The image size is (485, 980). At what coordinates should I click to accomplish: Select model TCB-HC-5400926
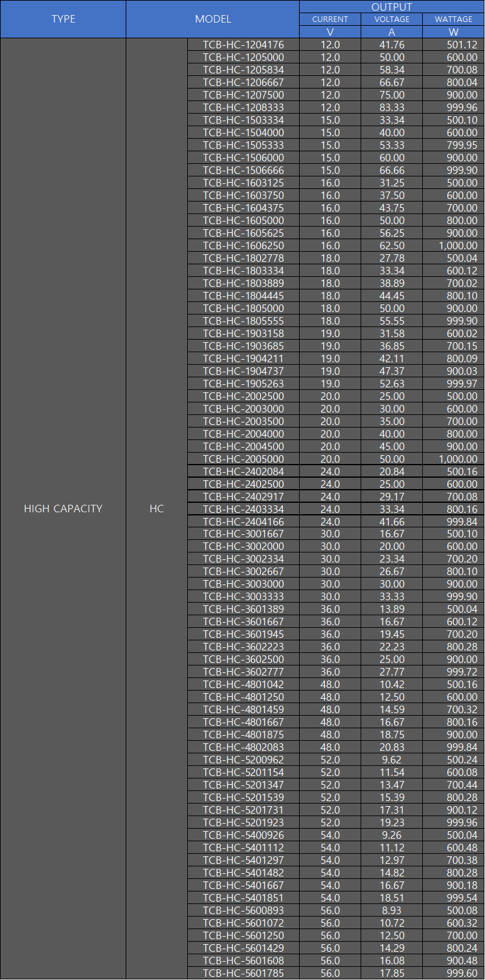243,835
